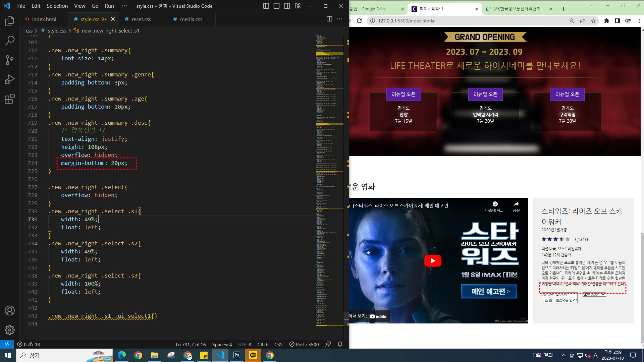Open Source Control view

click(10, 60)
